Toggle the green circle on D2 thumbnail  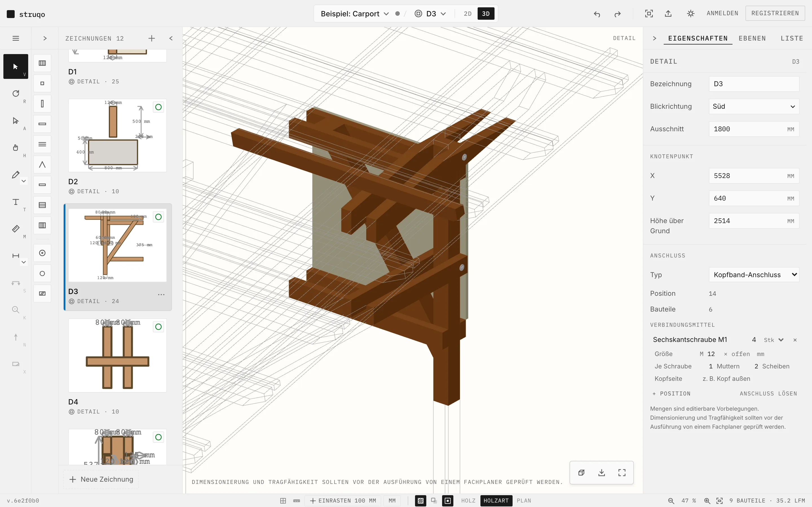pyautogui.click(x=158, y=107)
